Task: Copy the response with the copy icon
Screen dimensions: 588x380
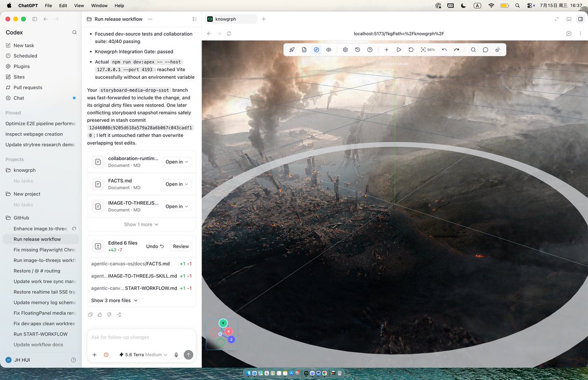Action: tap(91, 314)
